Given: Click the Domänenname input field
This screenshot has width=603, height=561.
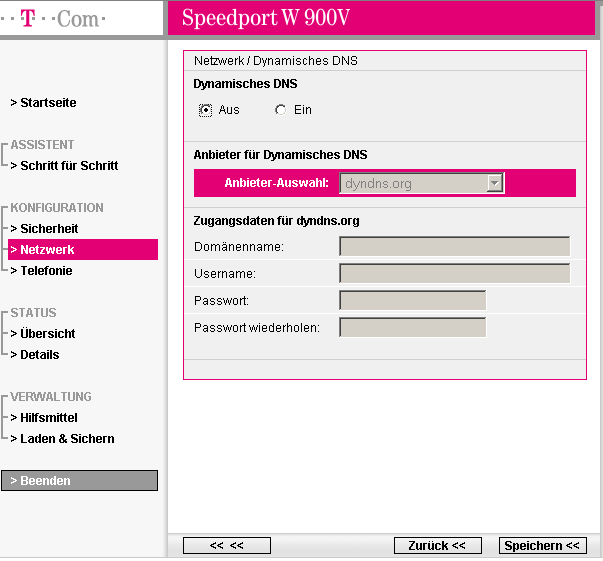Looking at the screenshot, I should pyautogui.click(x=455, y=246).
